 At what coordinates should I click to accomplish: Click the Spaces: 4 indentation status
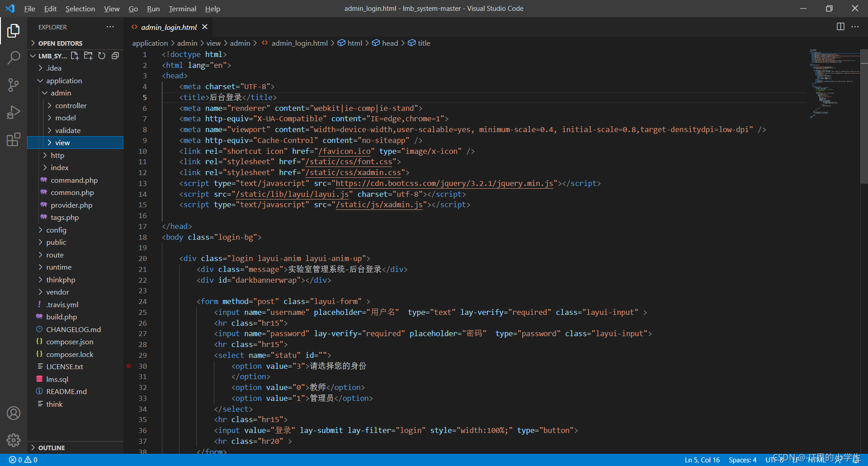[742, 460]
